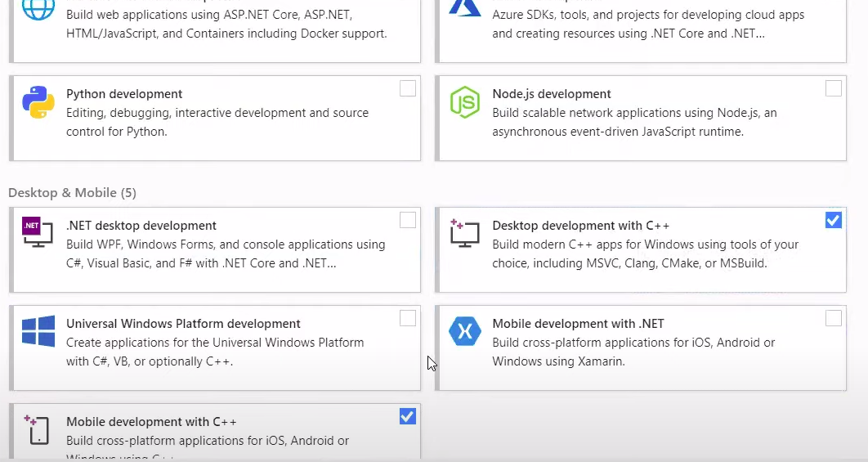Click the Desktop & Mobile (5) section heading
This screenshot has height=462, width=868.
point(72,193)
